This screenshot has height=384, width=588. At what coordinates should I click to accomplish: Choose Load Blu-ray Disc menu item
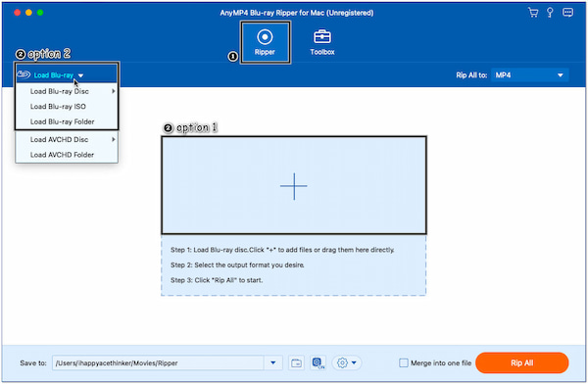67,91
